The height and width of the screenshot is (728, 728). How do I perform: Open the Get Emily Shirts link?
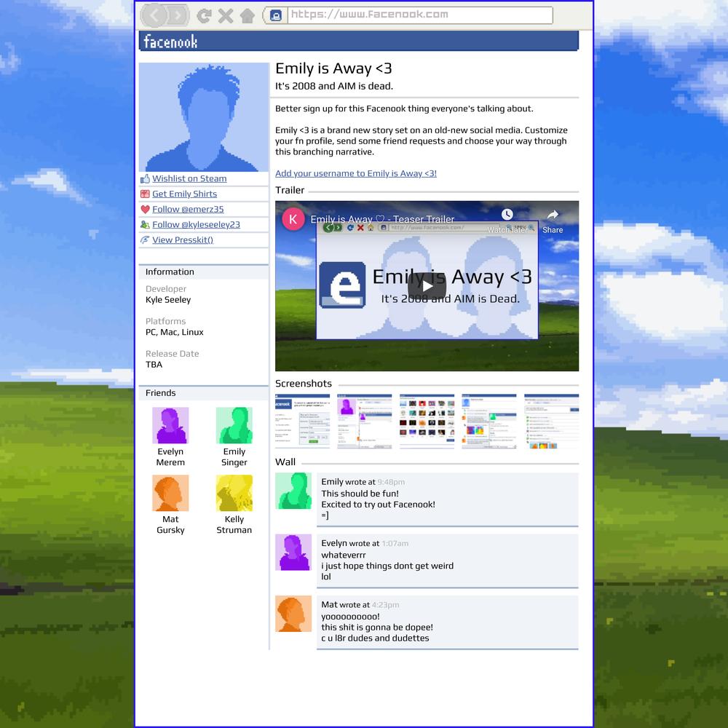184,194
